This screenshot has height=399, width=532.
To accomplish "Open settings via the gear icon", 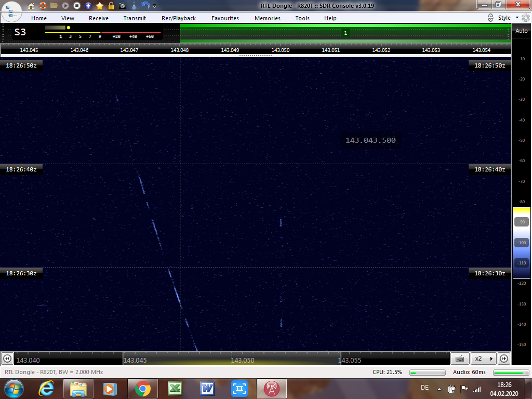I will [x=526, y=18].
